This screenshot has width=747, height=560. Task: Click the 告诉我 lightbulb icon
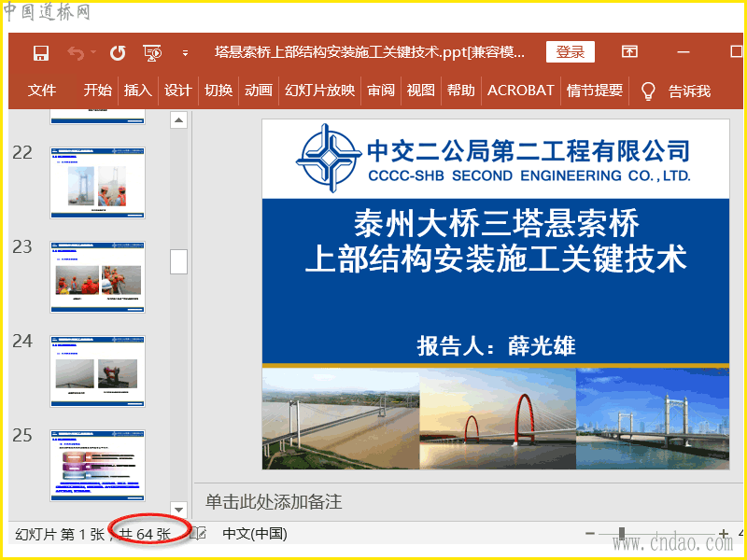[x=648, y=91]
